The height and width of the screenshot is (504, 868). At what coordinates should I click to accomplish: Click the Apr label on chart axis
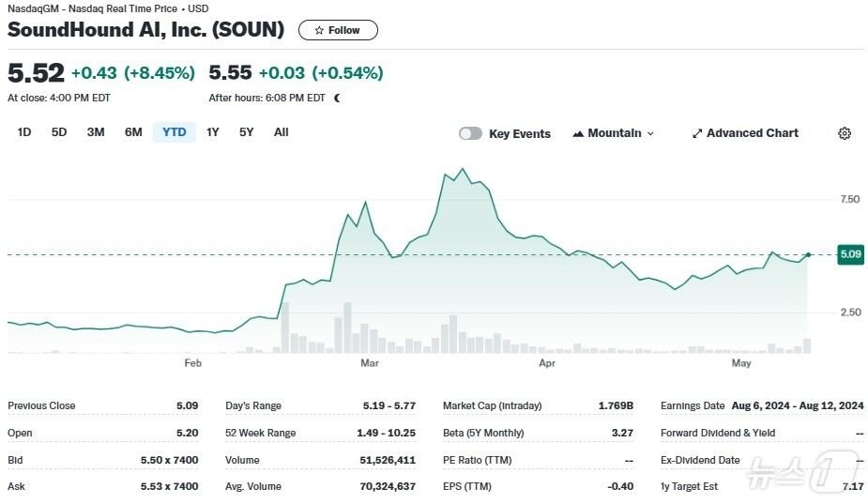click(547, 363)
